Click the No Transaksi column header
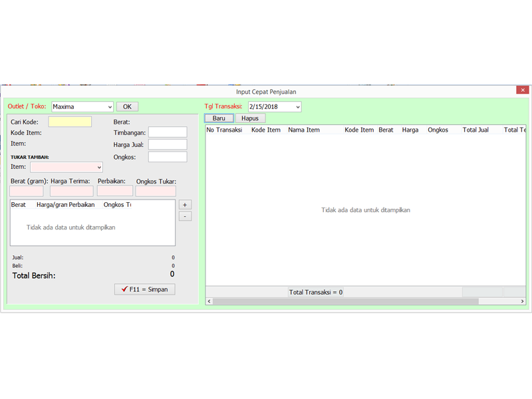Image resolution: width=532 pixels, height=399 pixels. tap(225, 130)
